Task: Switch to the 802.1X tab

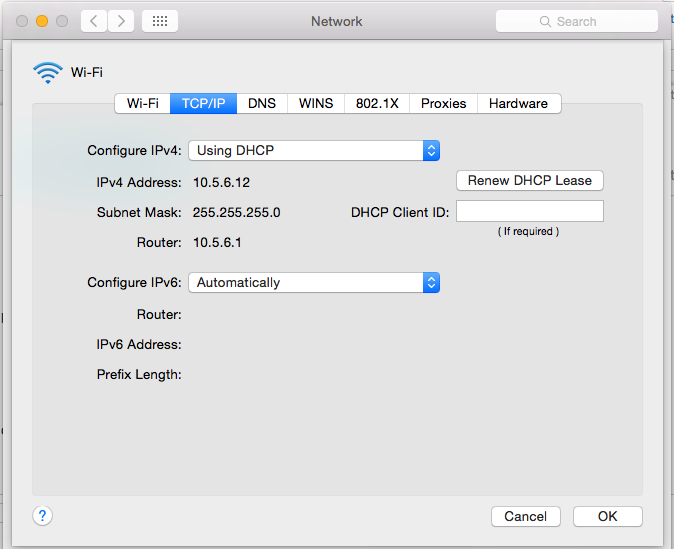Action: (378, 103)
